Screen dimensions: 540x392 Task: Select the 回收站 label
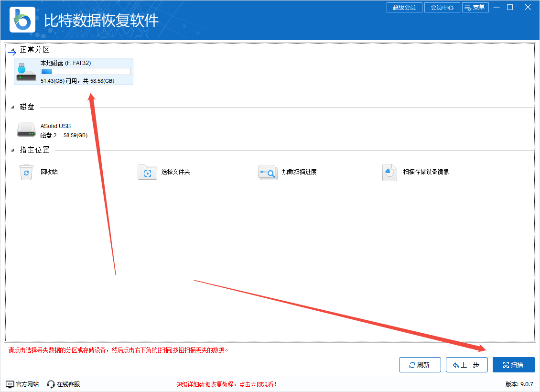[49, 172]
